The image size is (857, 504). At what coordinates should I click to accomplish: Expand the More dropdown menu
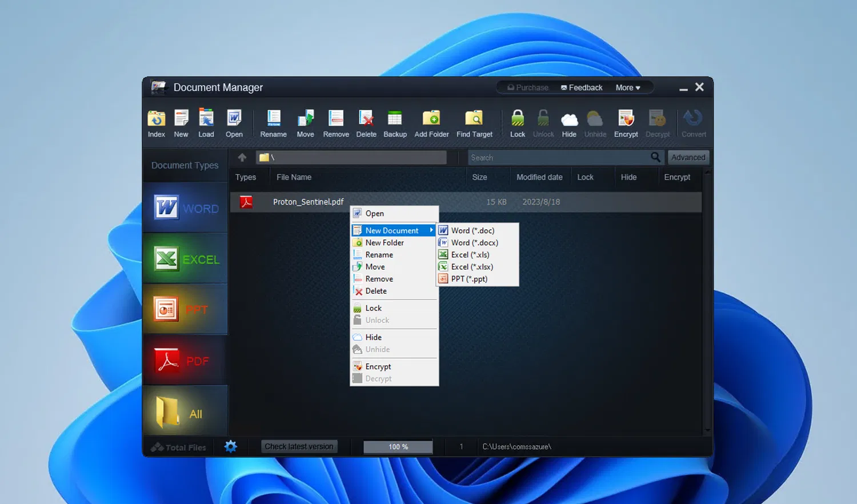coord(628,87)
